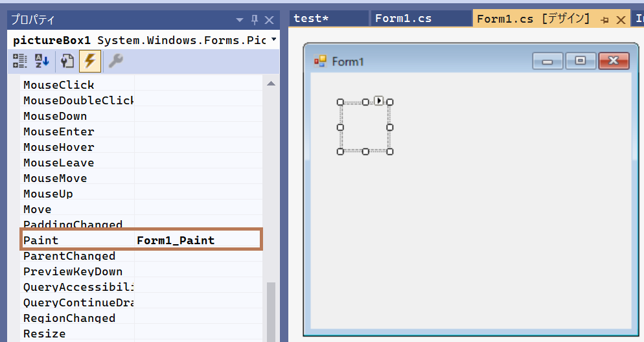Click the Form1 title bar icon
Viewport: 644px width, 342px height.
[x=320, y=62]
